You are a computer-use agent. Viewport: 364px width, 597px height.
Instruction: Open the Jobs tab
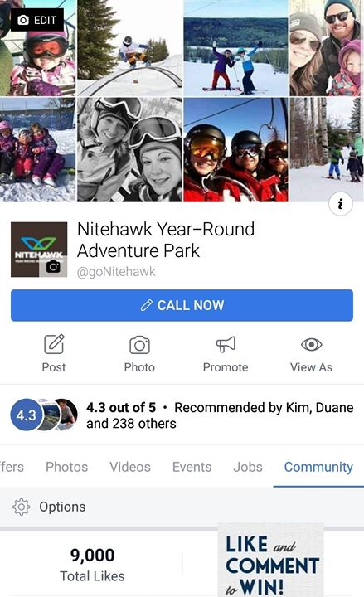(x=248, y=467)
